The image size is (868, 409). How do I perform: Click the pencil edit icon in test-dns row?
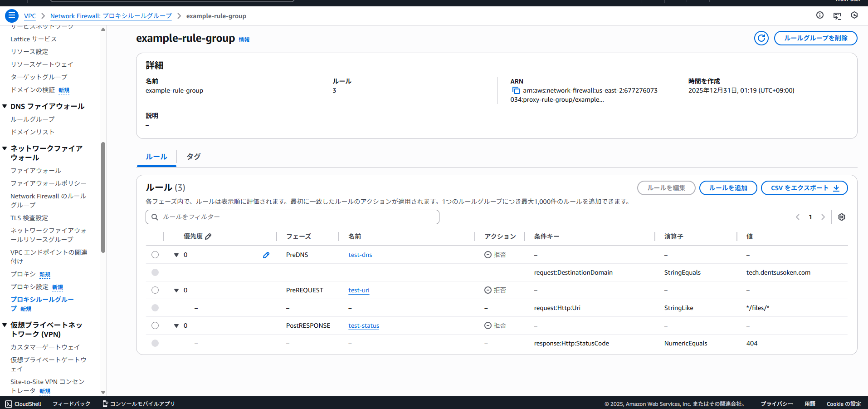(x=266, y=255)
